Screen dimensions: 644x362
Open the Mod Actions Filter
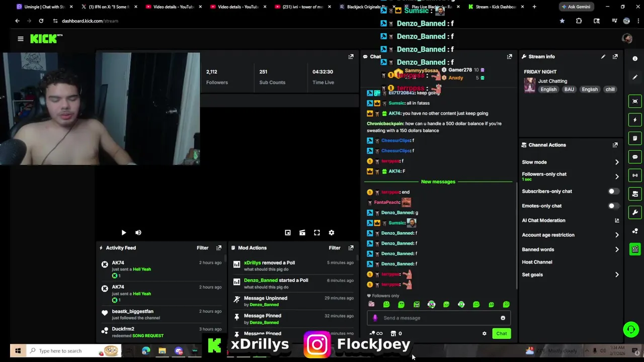tap(335, 248)
